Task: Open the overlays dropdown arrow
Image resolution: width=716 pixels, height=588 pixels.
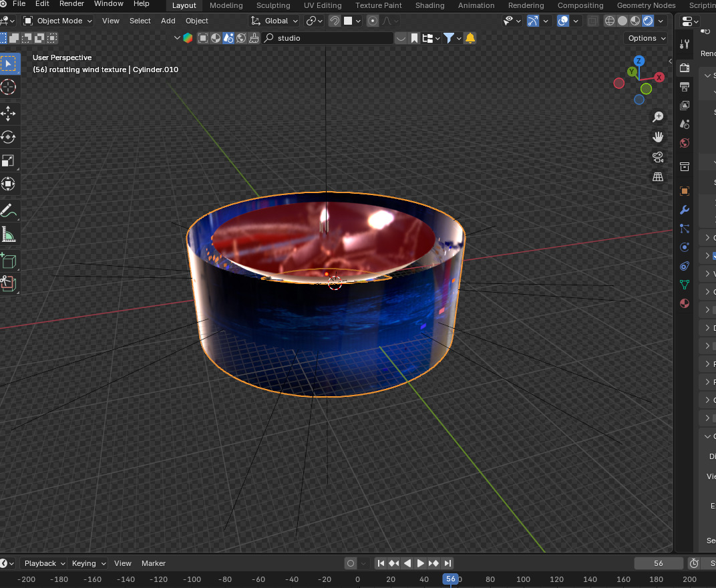Action: pyautogui.click(x=576, y=21)
